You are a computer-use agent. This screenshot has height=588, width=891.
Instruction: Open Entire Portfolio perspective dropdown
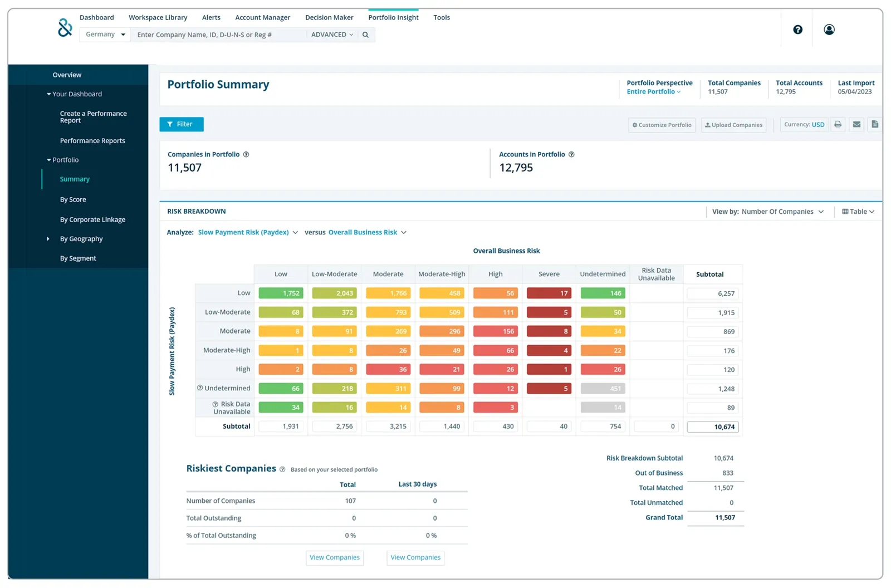[x=654, y=92]
